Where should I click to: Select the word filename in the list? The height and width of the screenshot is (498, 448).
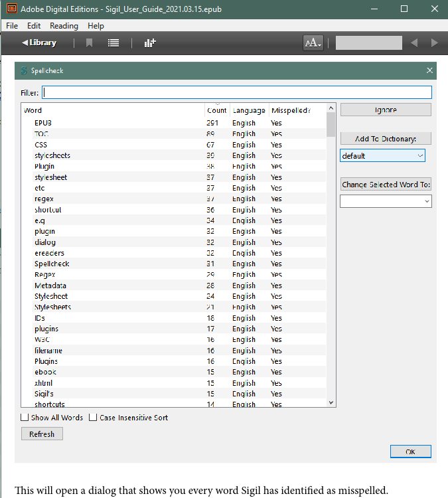[48, 351]
